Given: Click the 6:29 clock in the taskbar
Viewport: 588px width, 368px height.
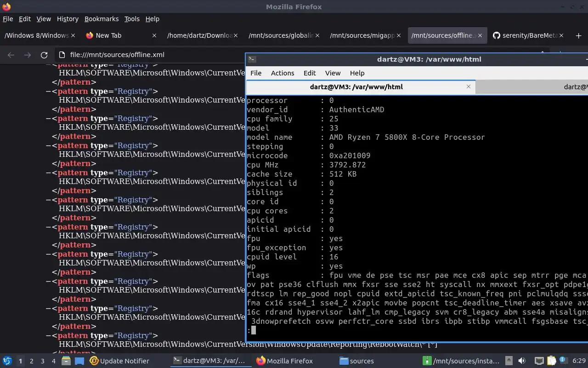Looking at the screenshot, I should pyautogui.click(x=579, y=361).
